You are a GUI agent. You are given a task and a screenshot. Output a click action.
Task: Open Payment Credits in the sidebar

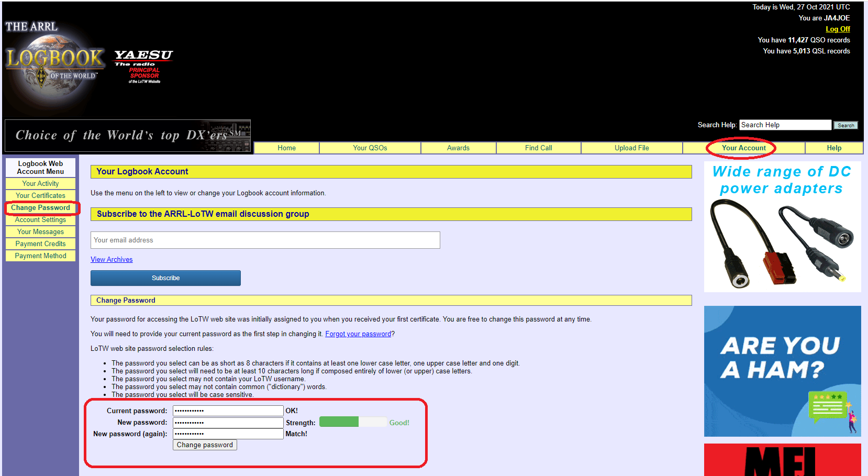point(40,244)
